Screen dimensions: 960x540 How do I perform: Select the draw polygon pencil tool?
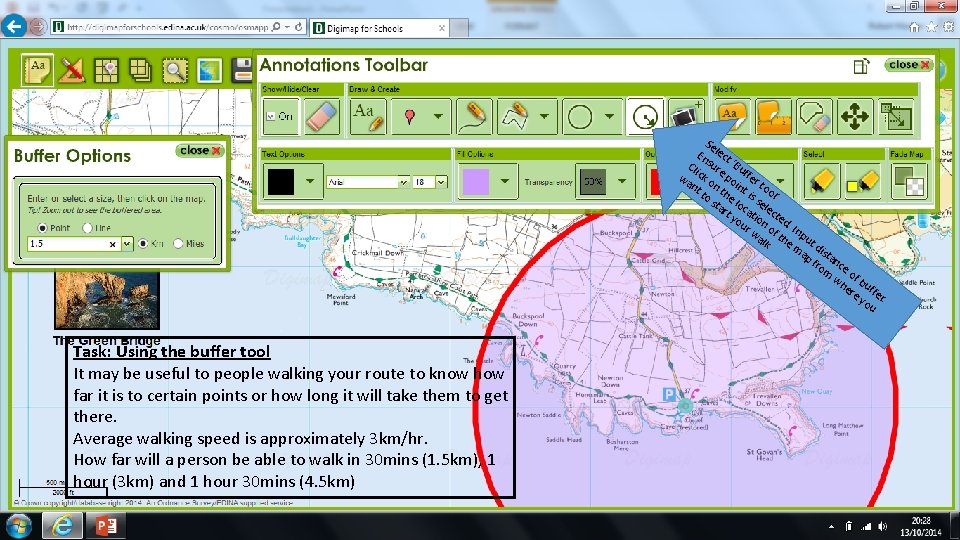tap(515, 116)
